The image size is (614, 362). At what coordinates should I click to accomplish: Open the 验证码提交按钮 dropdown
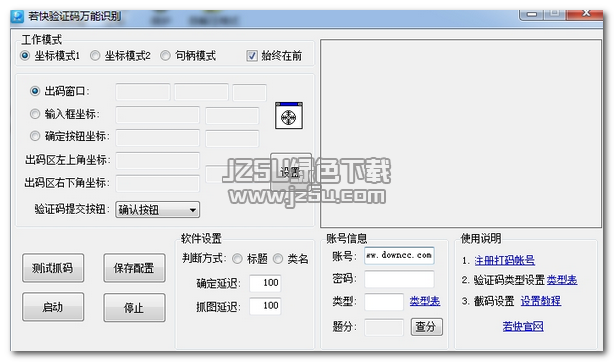click(x=157, y=210)
